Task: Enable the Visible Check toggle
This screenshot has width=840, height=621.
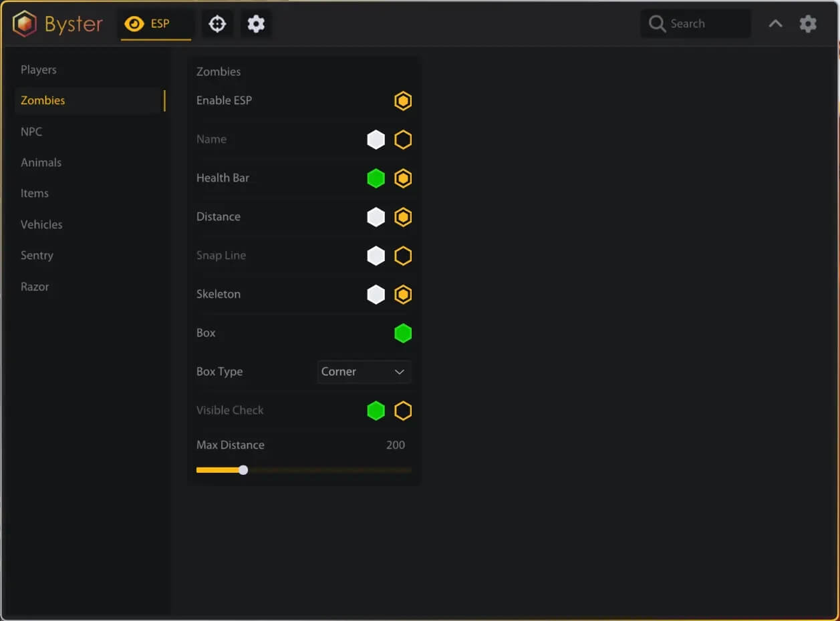Action: (x=402, y=411)
